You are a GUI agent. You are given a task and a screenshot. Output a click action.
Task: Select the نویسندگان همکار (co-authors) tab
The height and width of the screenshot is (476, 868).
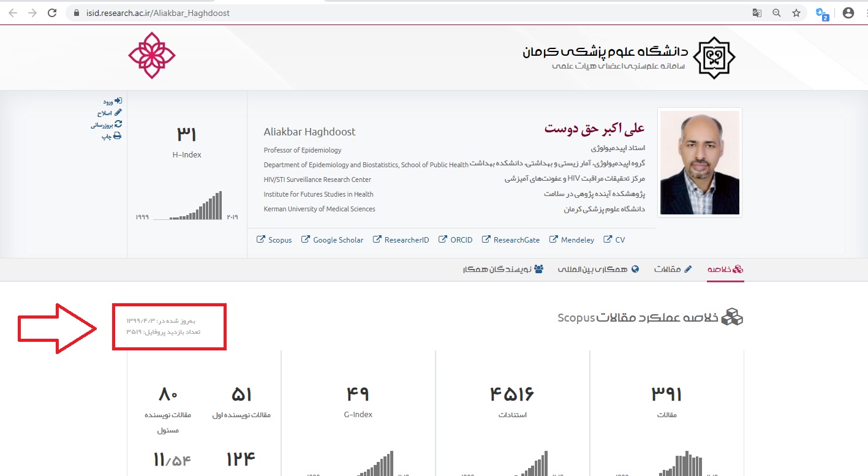click(503, 270)
